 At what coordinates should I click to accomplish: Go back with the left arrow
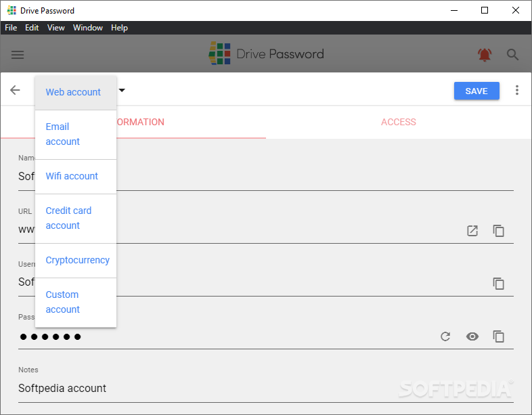point(15,90)
